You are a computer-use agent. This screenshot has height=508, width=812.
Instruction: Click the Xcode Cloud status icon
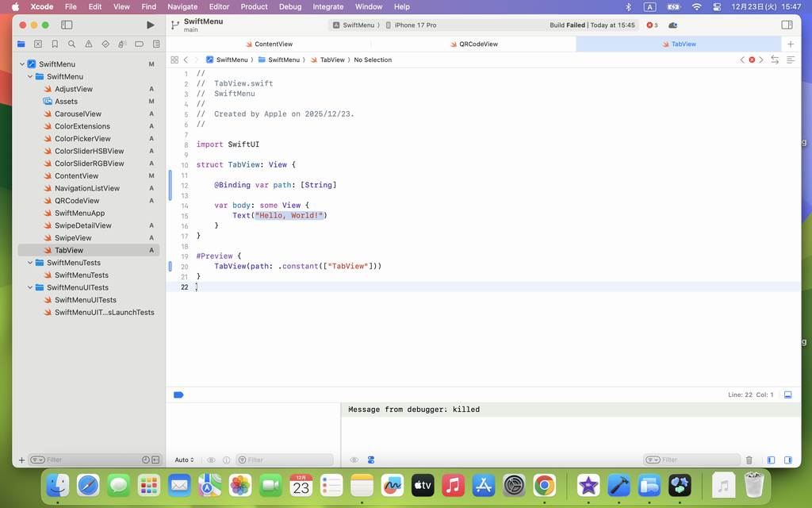672,25
